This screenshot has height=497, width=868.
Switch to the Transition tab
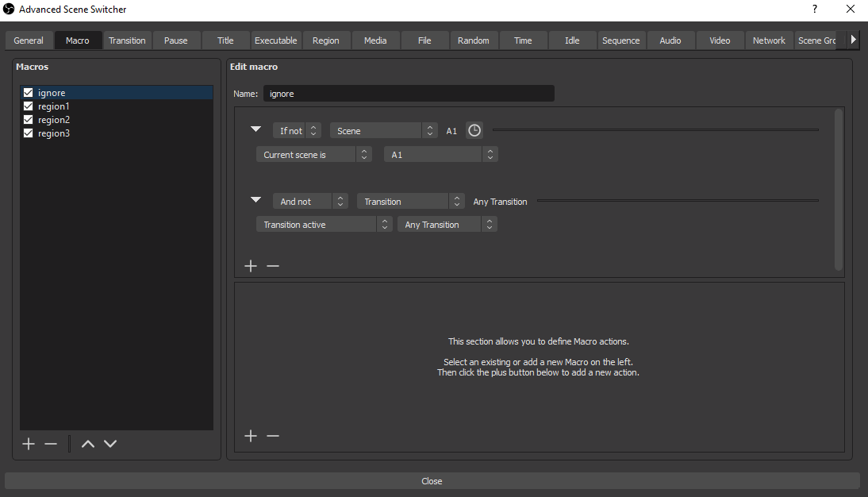(127, 40)
